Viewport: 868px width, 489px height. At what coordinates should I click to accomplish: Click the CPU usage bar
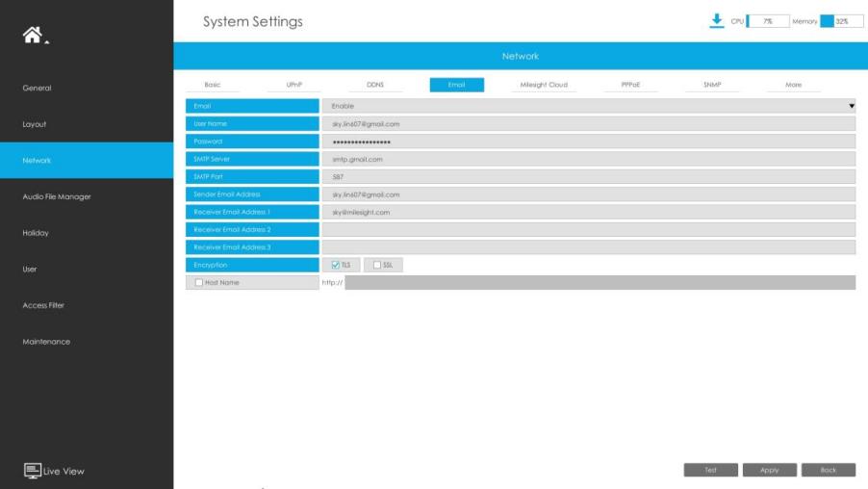tap(768, 21)
